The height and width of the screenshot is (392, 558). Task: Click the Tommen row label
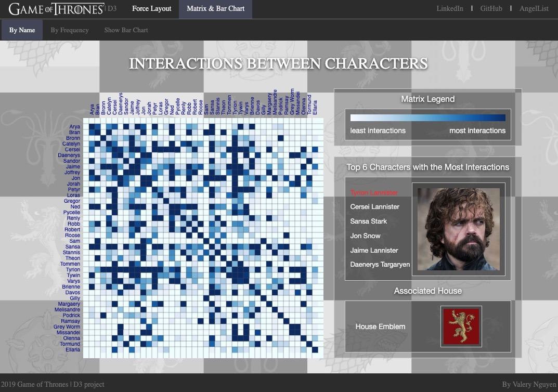point(70,264)
